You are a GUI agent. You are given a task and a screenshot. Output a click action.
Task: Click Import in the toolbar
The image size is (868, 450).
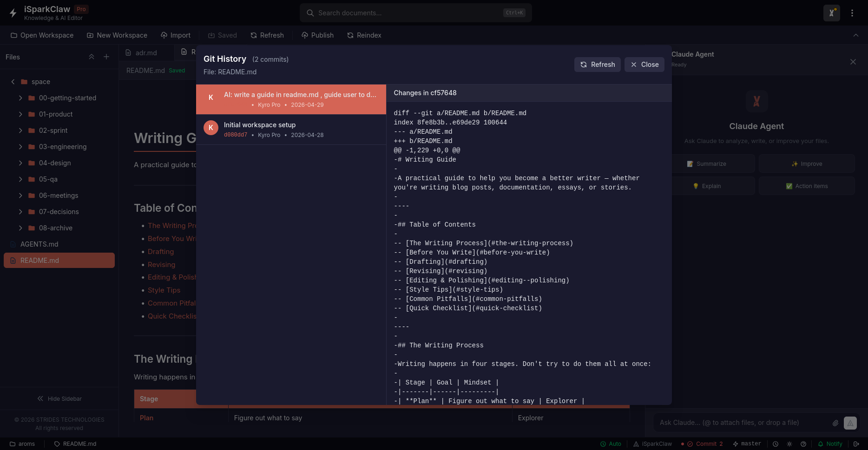pyautogui.click(x=176, y=35)
